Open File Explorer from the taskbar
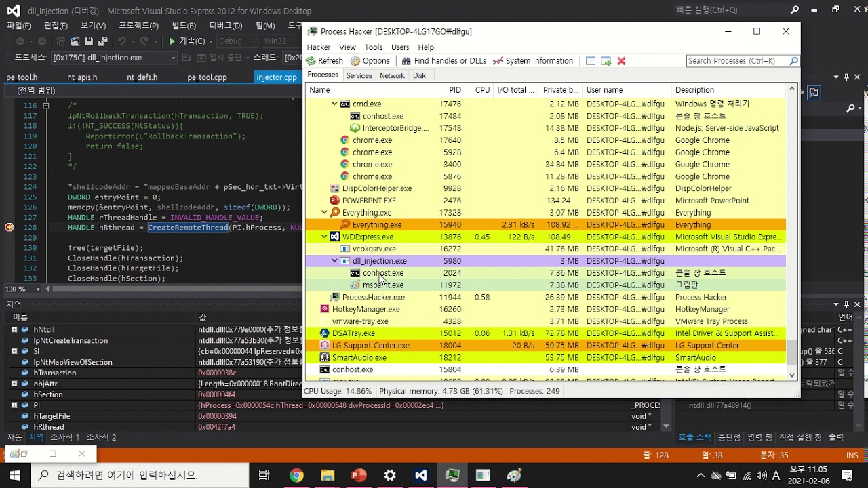 (328, 475)
